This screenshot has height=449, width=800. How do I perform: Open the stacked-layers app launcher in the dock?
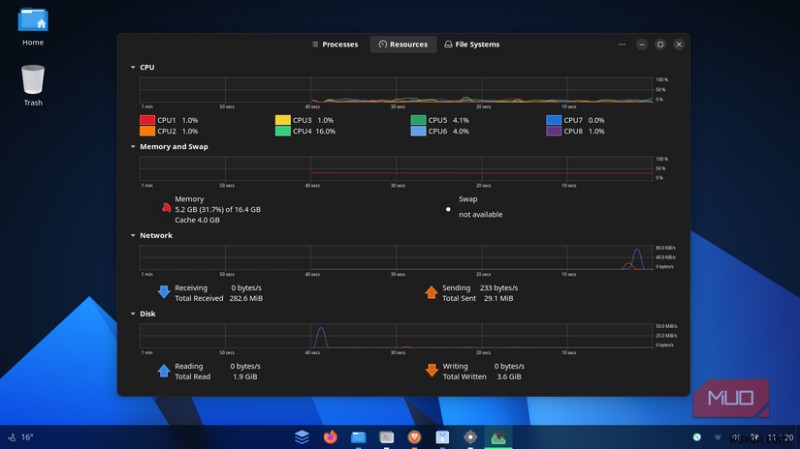click(x=302, y=437)
